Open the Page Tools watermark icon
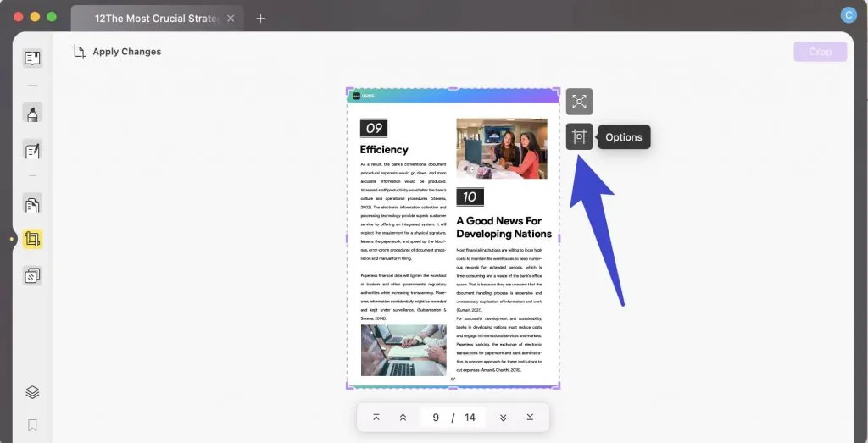The width and height of the screenshot is (868, 443). click(32, 275)
